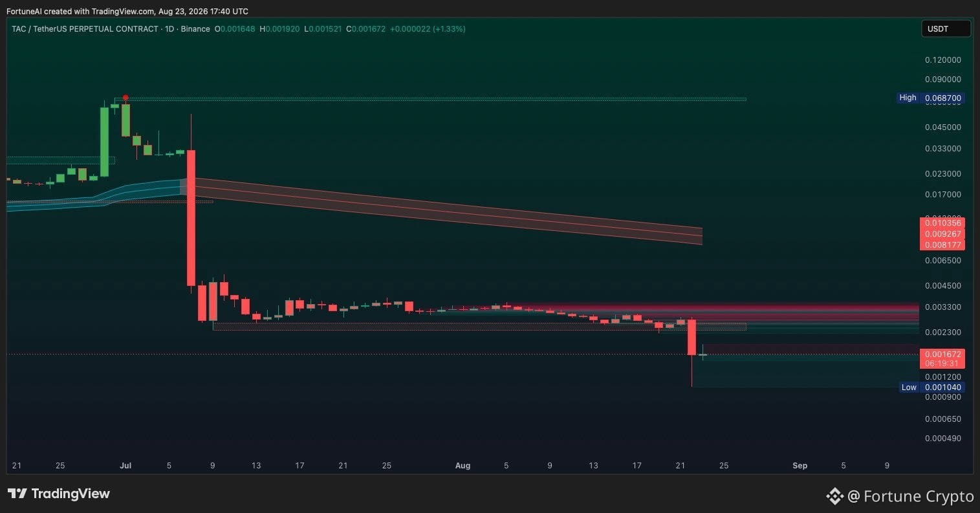Click the TAC / TetherUS PERPETUAL CONTRACT symbol title
This screenshot has height=513, width=980.
[85, 29]
